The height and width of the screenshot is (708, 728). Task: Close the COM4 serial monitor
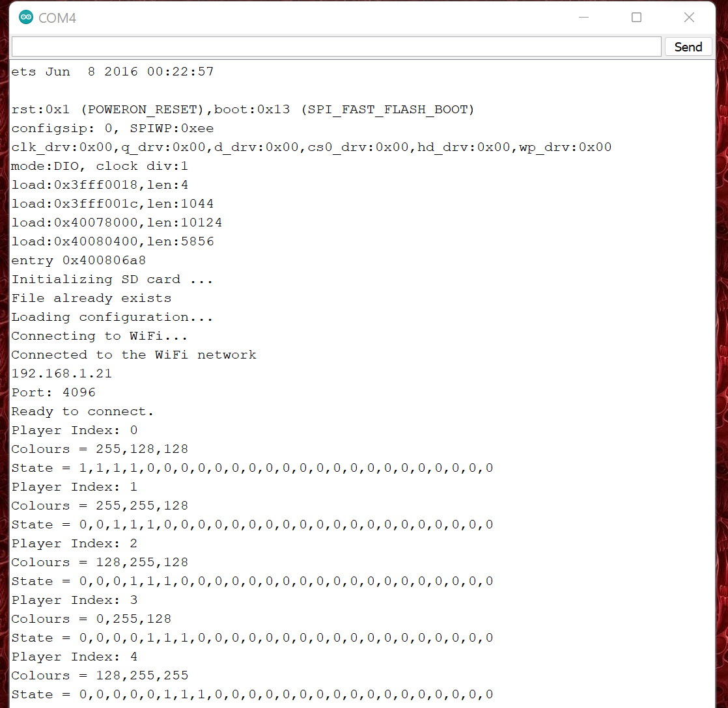tap(689, 17)
